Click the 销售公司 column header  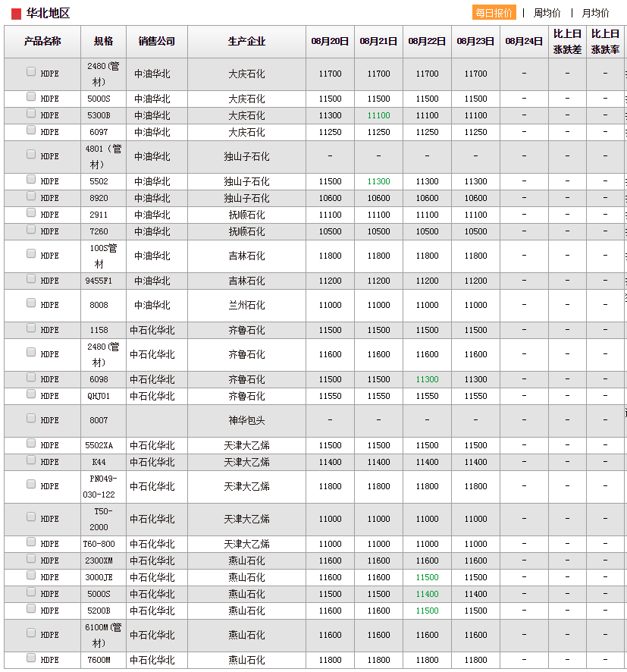pyautogui.click(x=157, y=41)
